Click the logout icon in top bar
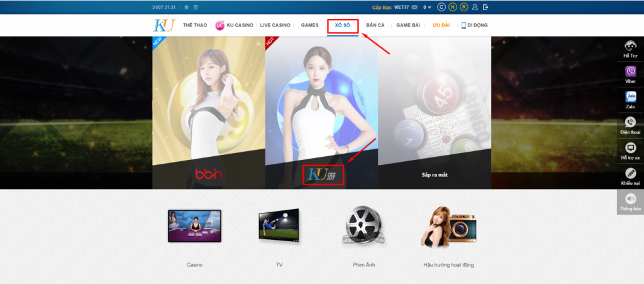The image size is (644, 284). click(486, 7)
